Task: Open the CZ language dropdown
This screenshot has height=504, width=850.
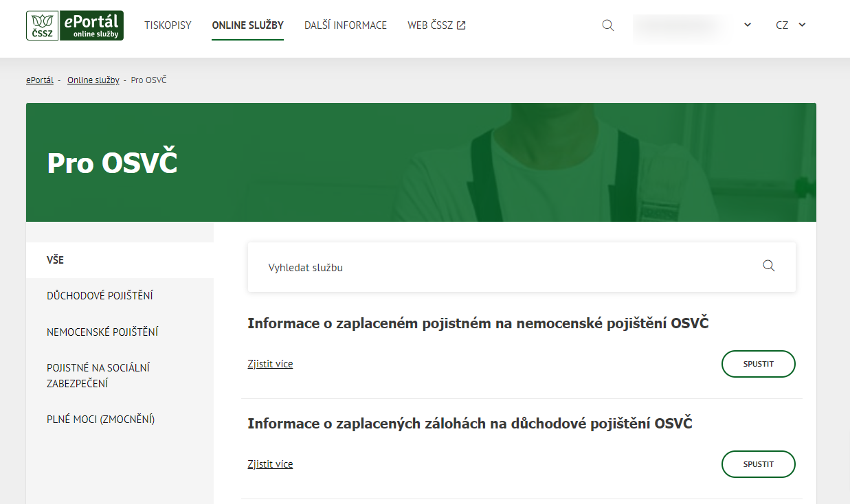Action: (x=790, y=25)
